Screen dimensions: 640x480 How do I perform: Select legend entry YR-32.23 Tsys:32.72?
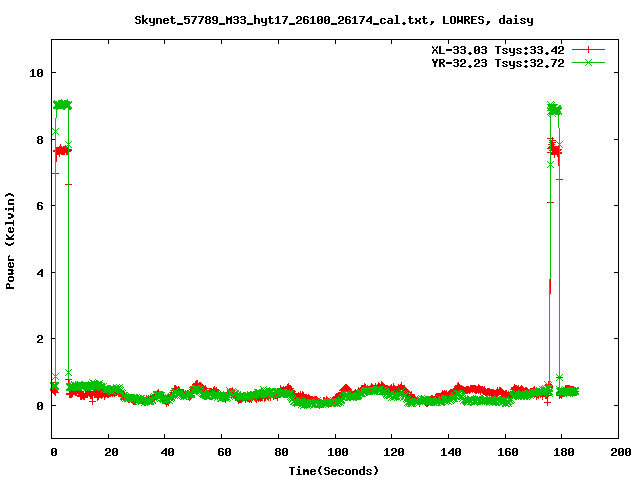click(x=498, y=63)
